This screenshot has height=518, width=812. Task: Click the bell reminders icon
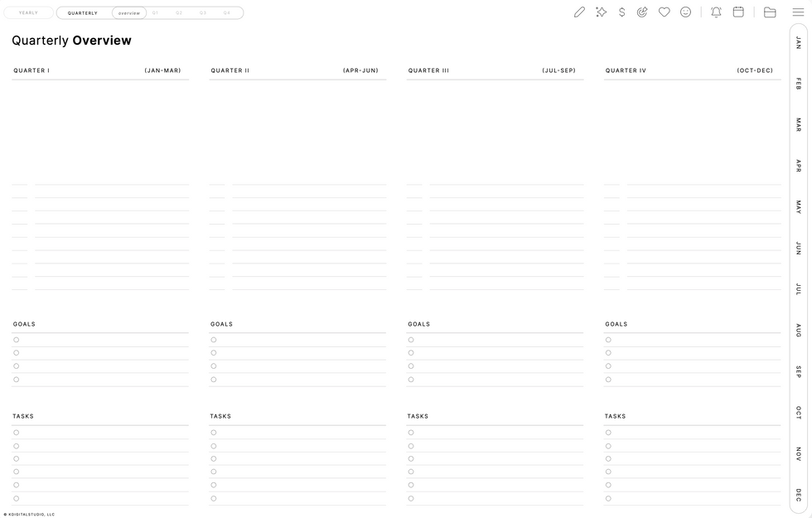[716, 12]
